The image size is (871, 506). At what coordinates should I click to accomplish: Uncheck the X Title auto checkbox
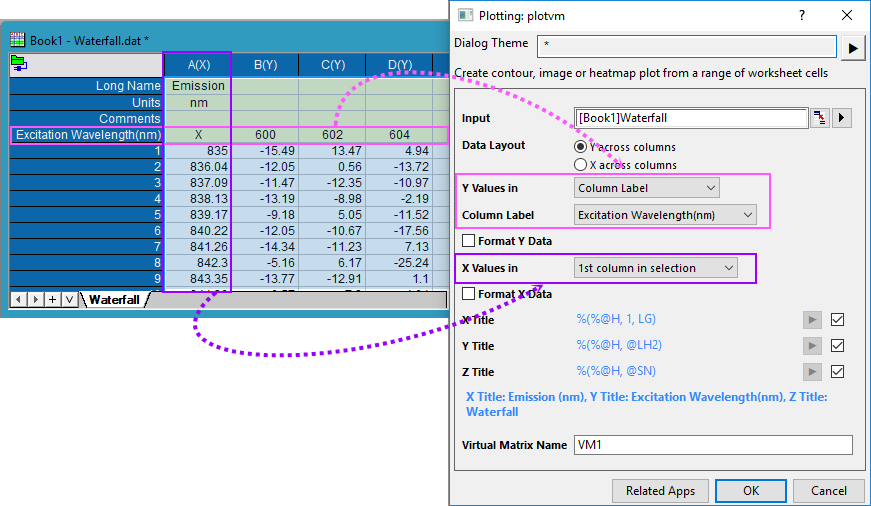click(x=837, y=319)
